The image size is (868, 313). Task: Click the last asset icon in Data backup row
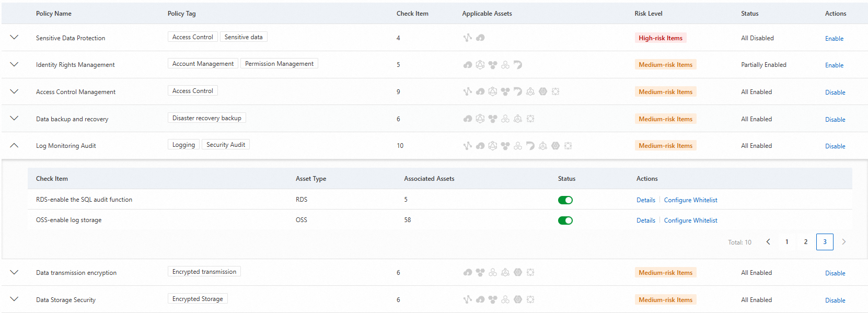pyautogui.click(x=530, y=119)
